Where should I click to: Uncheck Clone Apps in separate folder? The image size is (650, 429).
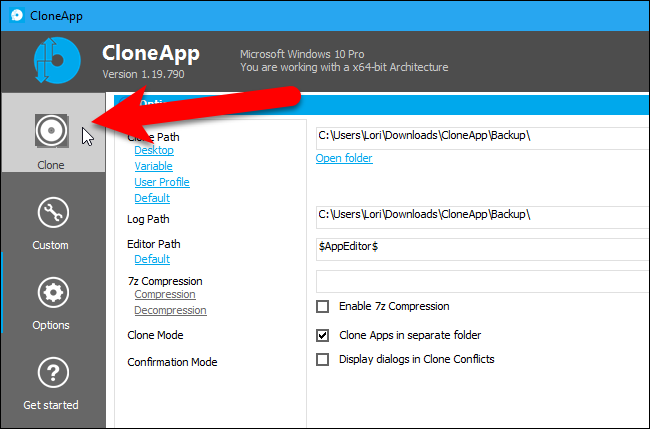[323, 335]
